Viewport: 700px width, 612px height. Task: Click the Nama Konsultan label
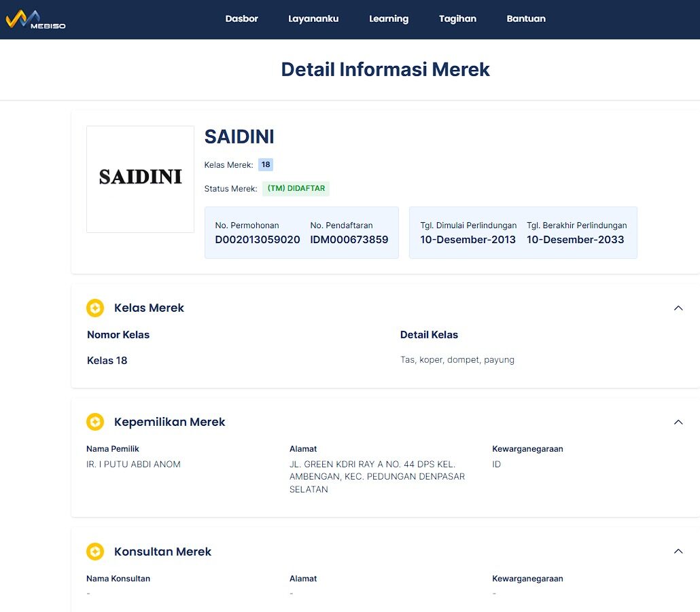pyautogui.click(x=118, y=579)
